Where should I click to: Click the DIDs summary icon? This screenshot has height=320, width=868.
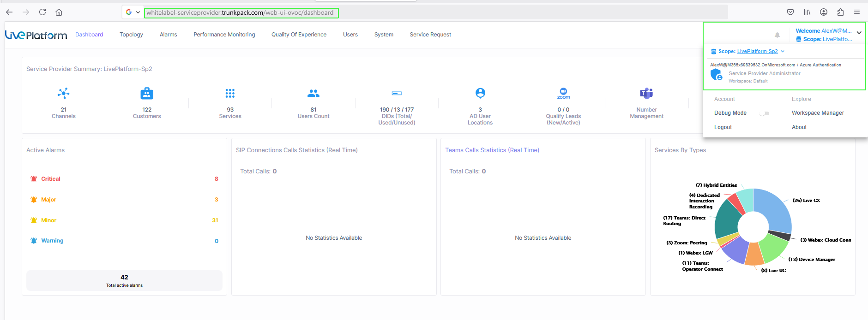pyautogui.click(x=397, y=94)
